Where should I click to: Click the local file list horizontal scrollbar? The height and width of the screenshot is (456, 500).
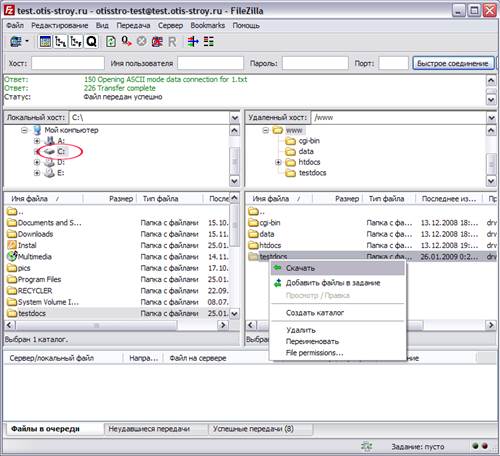coord(117,325)
